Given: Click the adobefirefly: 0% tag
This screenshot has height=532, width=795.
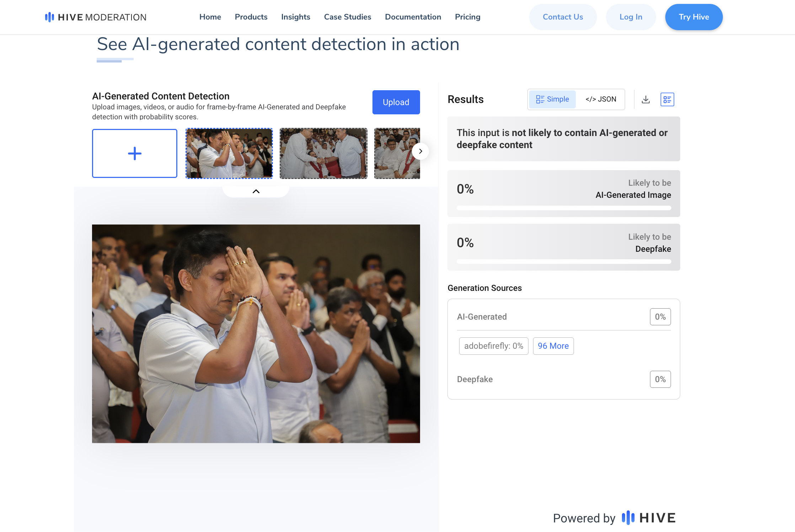Looking at the screenshot, I should coord(494,346).
